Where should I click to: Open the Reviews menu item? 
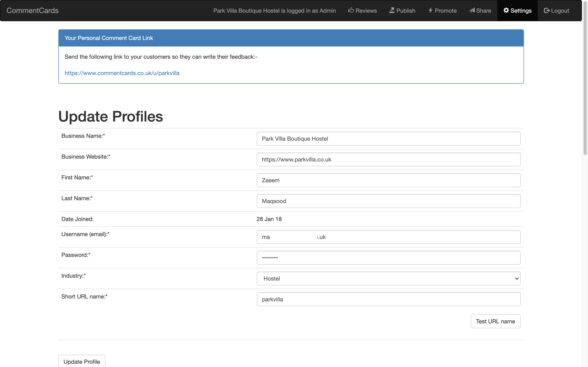tap(366, 11)
